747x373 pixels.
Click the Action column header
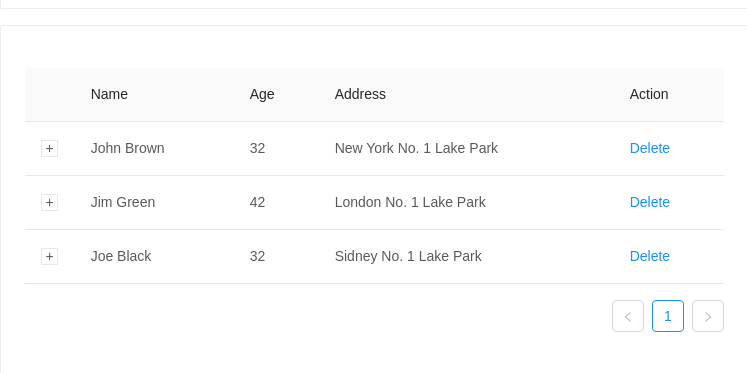649,94
